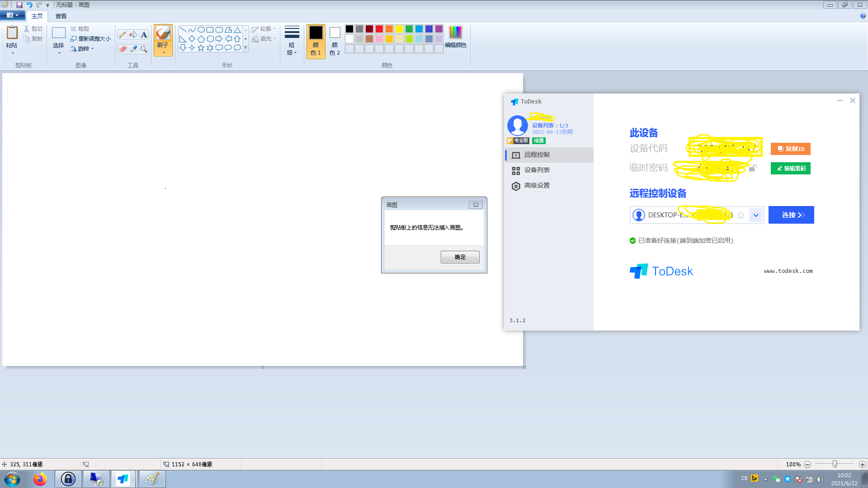
Task: Click the Windows Start orb
Action: (x=12, y=479)
